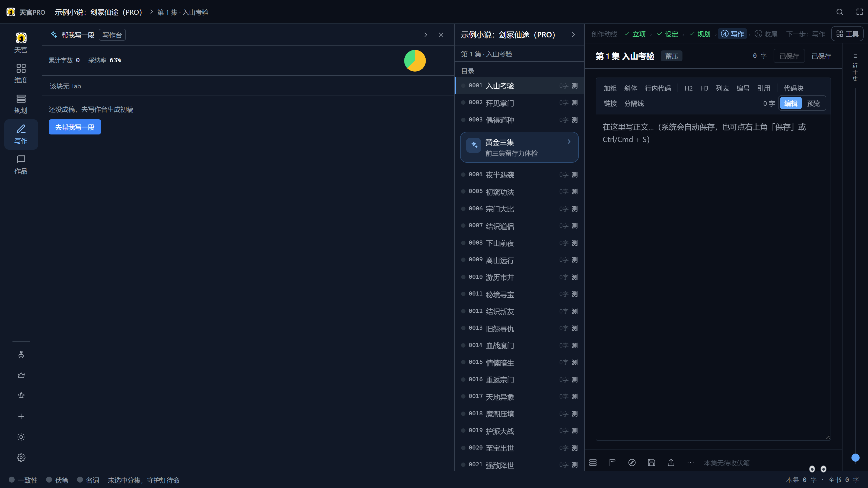Switch editor to 预览 mode

813,103
